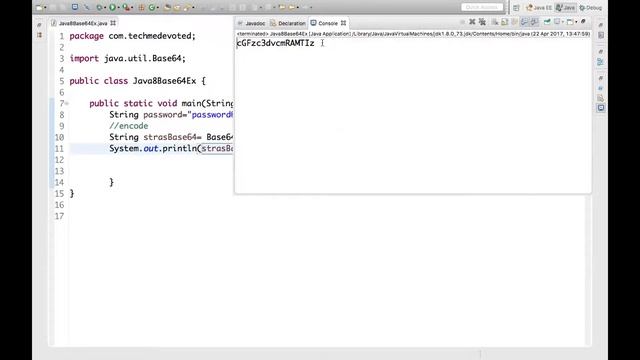
Task: Click Remove Launch console X icon
Action: (472, 22)
